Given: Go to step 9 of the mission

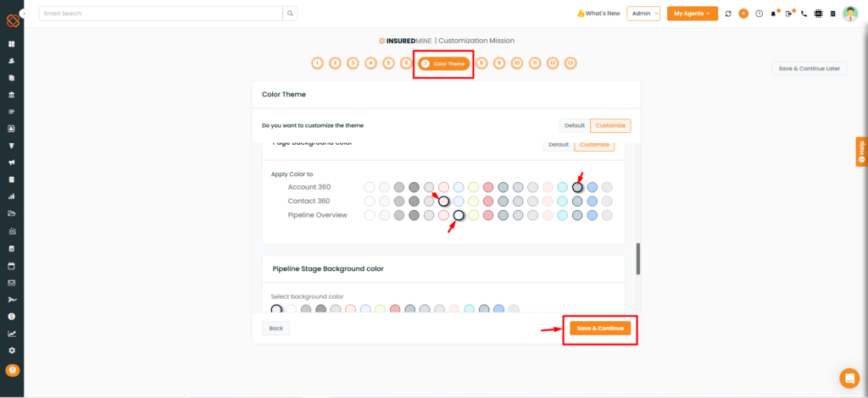Looking at the screenshot, I should click(x=499, y=63).
